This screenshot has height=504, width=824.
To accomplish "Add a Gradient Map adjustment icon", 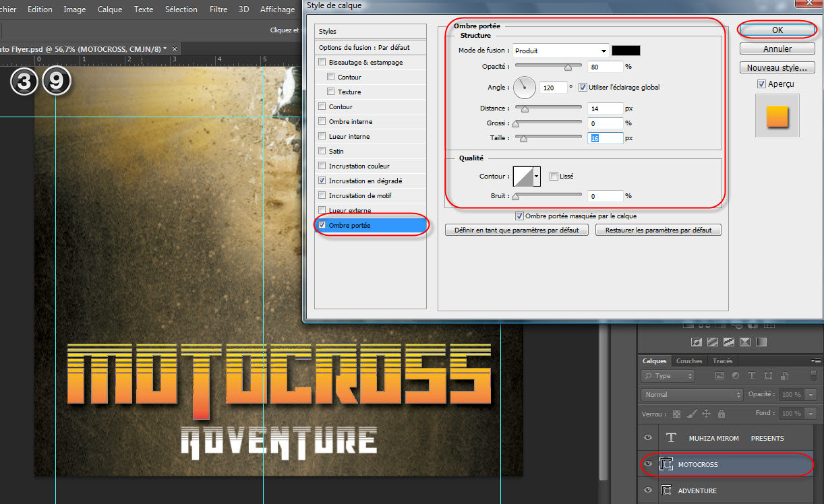I will (x=761, y=342).
